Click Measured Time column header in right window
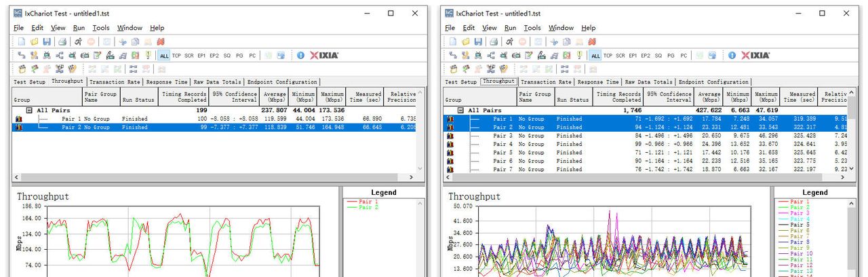 click(800, 96)
